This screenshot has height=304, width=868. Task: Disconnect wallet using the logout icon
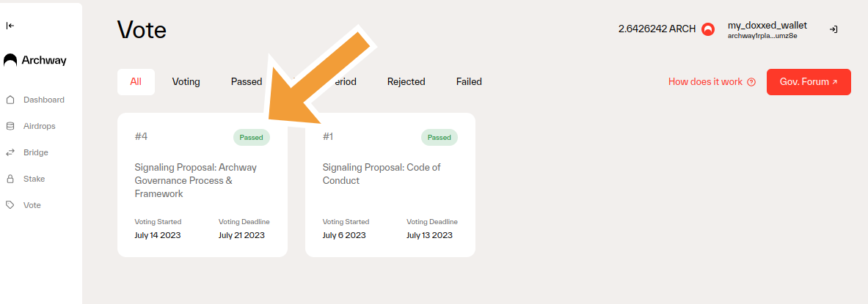(x=834, y=29)
